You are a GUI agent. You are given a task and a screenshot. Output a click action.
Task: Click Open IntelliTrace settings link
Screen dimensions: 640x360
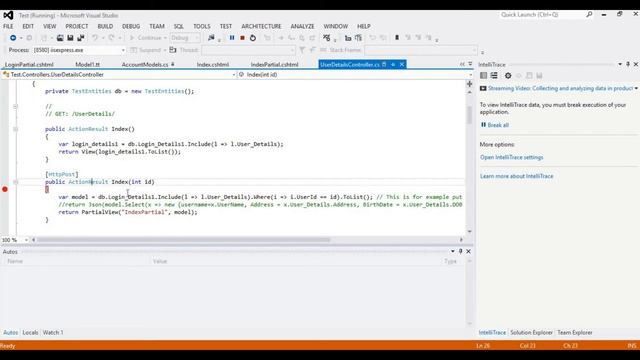(x=511, y=157)
